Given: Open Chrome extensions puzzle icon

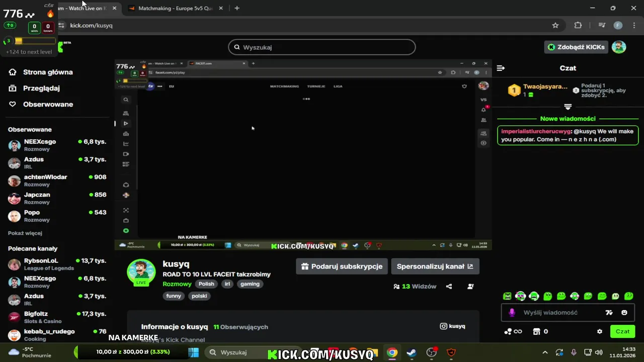Looking at the screenshot, I should coord(578,25).
